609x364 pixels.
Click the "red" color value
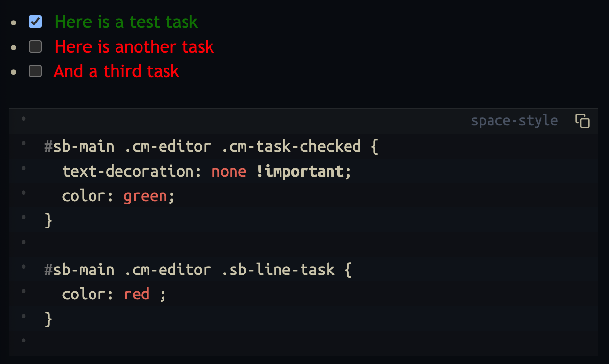pos(137,294)
